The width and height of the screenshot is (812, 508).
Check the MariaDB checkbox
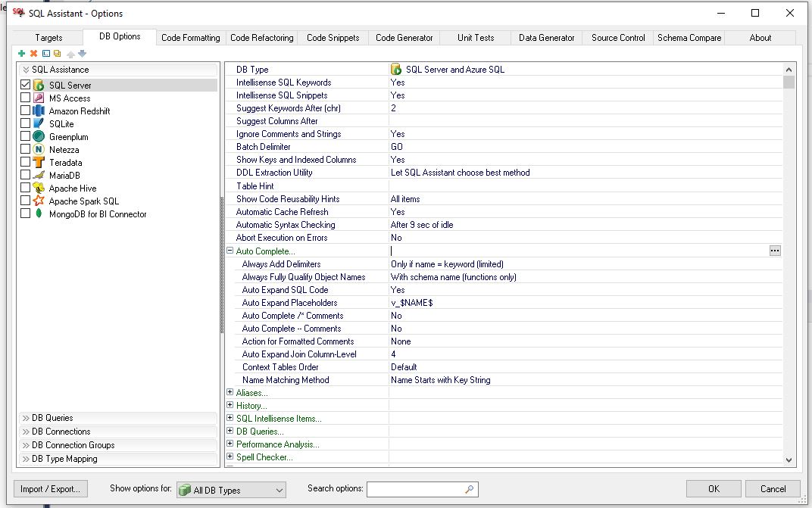(x=26, y=175)
